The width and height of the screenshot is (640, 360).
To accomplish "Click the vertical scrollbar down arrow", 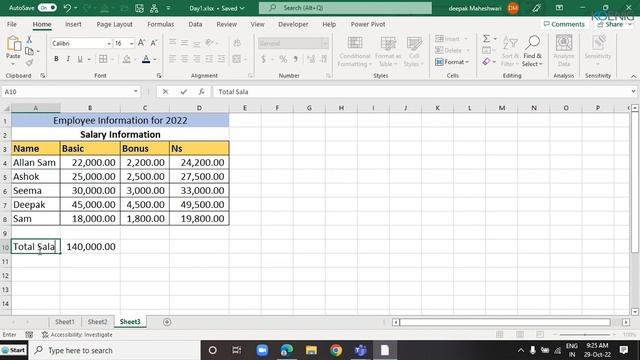I will (635, 311).
